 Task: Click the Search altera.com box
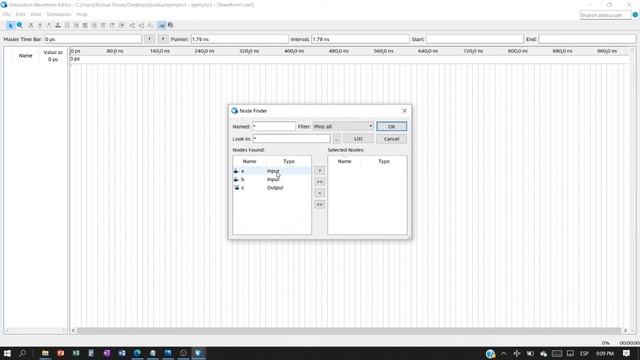(606, 15)
